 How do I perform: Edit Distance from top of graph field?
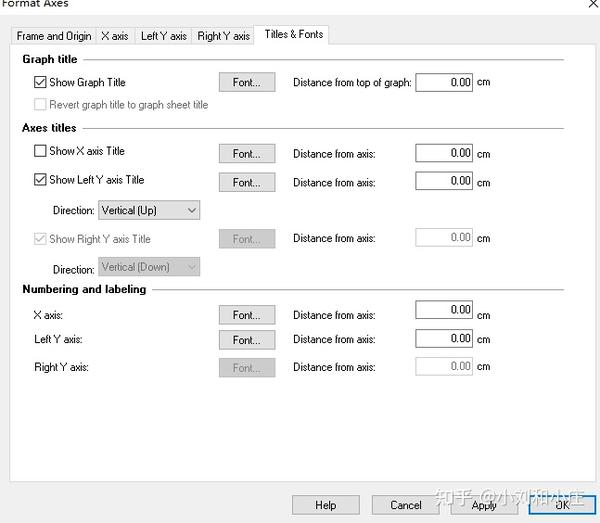[x=444, y=83]
